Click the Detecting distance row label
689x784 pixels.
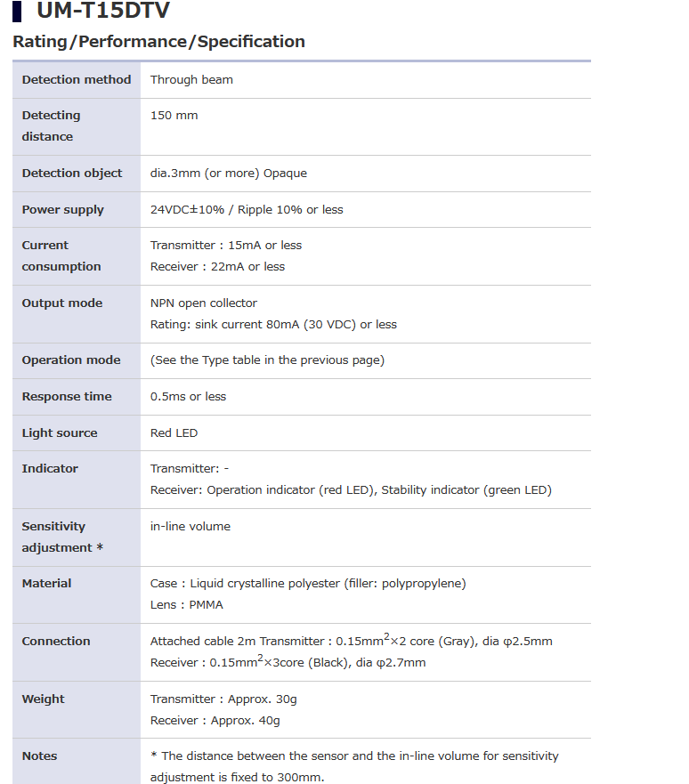coord(51,125)
